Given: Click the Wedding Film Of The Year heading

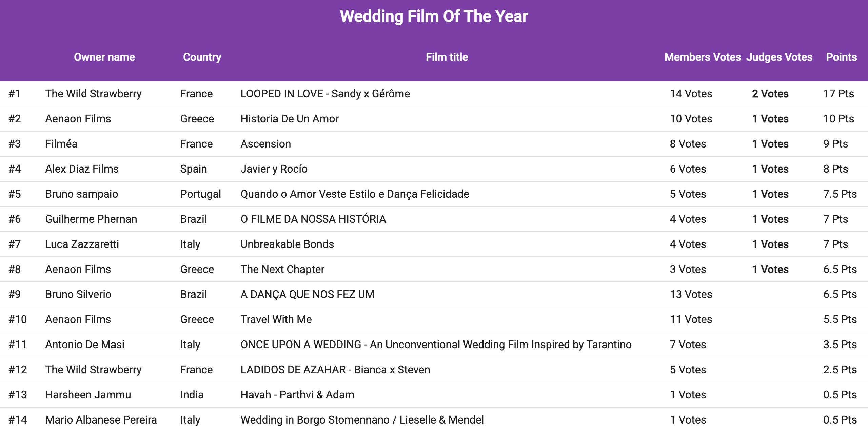Looking at the screenshot, I should pos(434,16).
